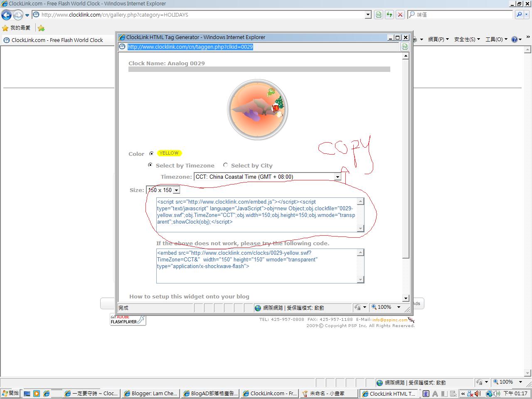Image resolution: width=532 pixels, height=399 pixels.
Task: Click the Get Adobe Flash Player badge
Action: 128,319
